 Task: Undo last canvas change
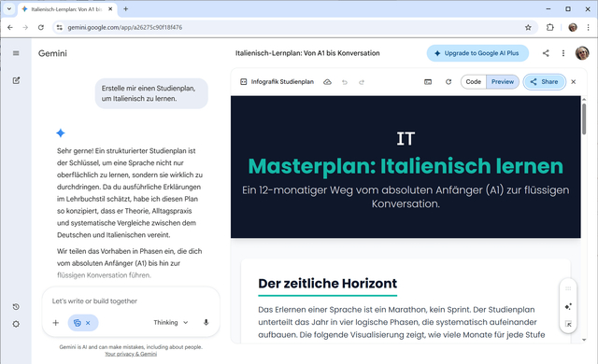point(345,82)
